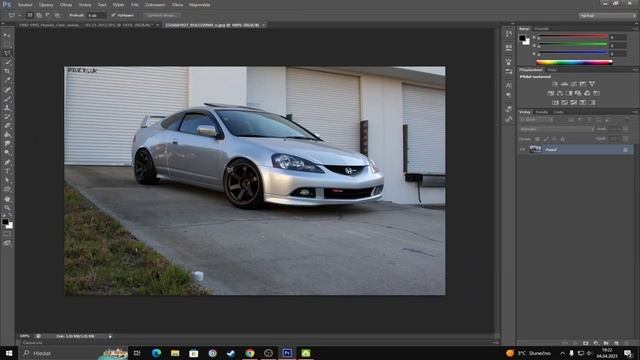The image size is (640, 360).
Task: Open the Character panel icon
Action: [x=509, y=85]
